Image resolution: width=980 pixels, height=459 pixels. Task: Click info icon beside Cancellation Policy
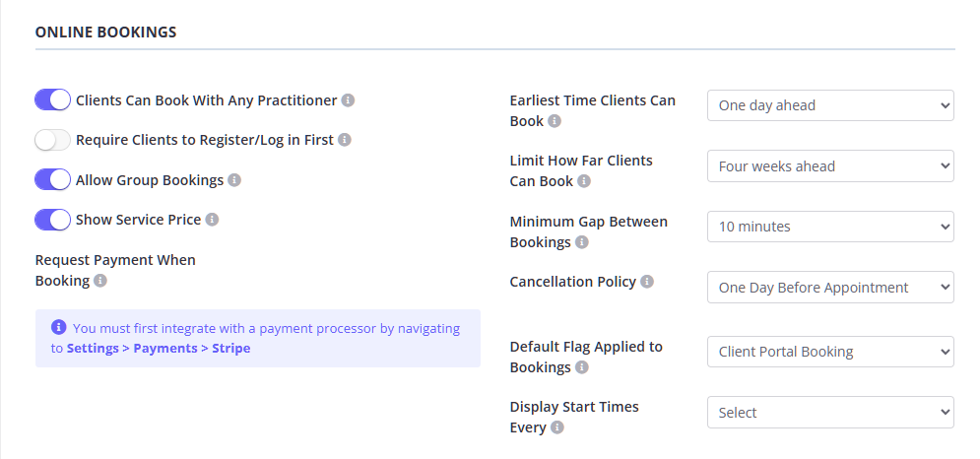pos(647,282)
